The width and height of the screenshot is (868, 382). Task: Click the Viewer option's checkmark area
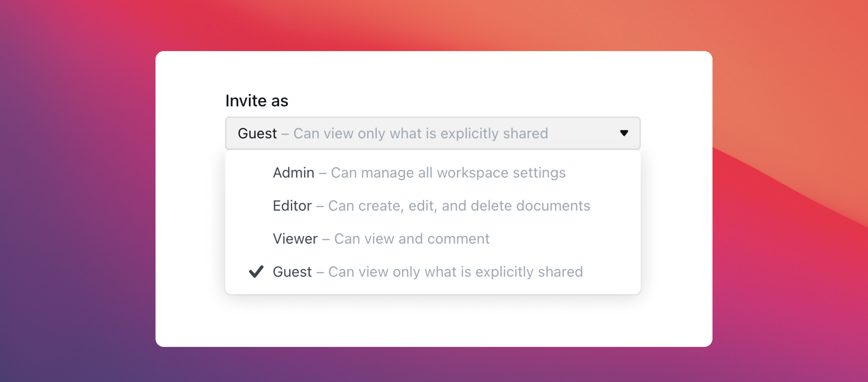(256, 238)
